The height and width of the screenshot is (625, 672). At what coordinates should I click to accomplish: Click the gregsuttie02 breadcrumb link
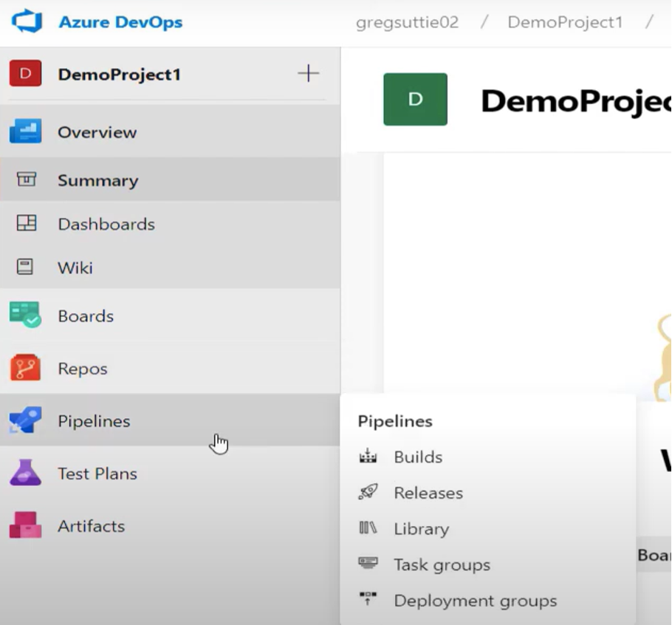[407, 22]
